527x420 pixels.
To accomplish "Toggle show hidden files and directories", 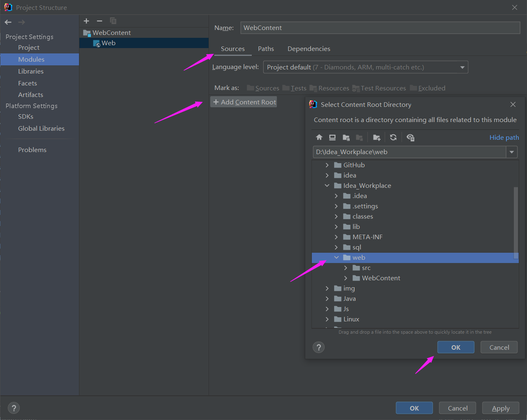I will point(410,137).
